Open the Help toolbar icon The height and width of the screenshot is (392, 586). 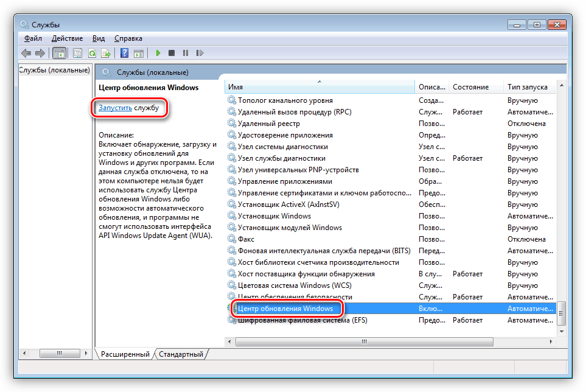(125, 53)
